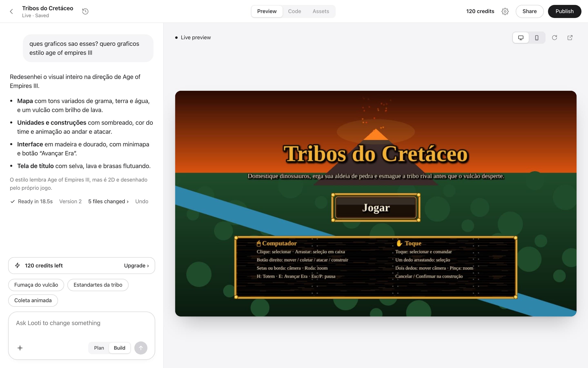Undo the Version 2 change
The width and height of the screenshot is (588, 368).
click(142, 202)
